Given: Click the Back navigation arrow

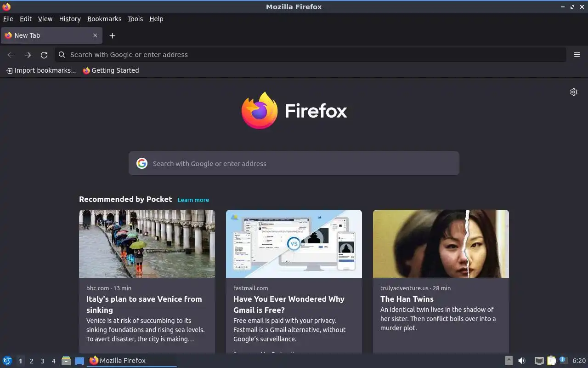Looking at the screenshot, I should pyautogui.click(x=11, y=55).
